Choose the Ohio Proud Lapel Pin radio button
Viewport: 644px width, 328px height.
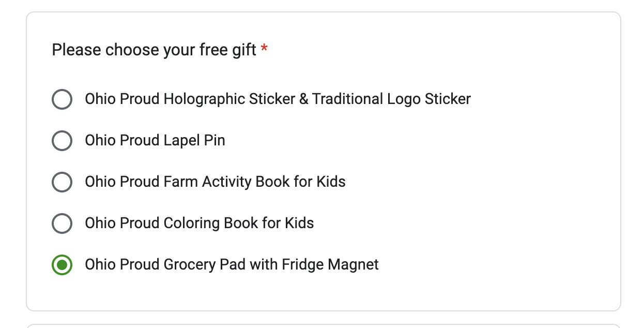[x=62, y=141]
